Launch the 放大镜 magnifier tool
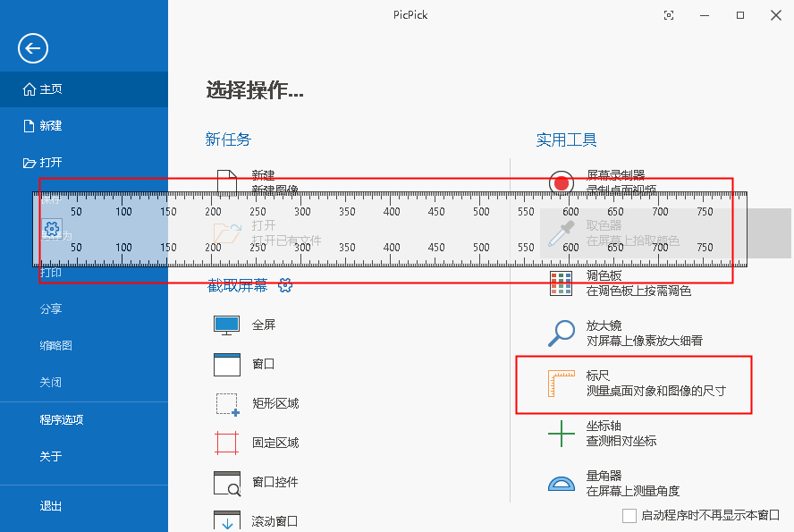Image resolution: width=794 pixels, height=532 pixels. (x=561, y=333)
